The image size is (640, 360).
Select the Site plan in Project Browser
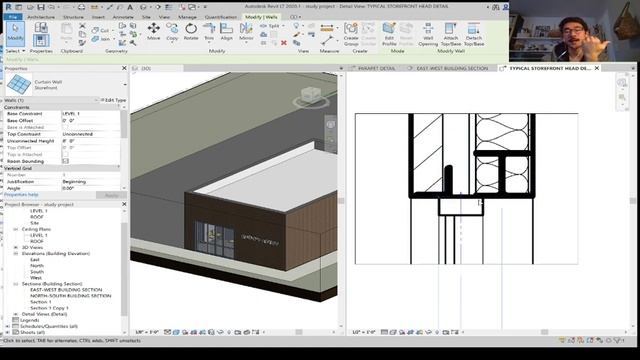(x=35, y=223)
